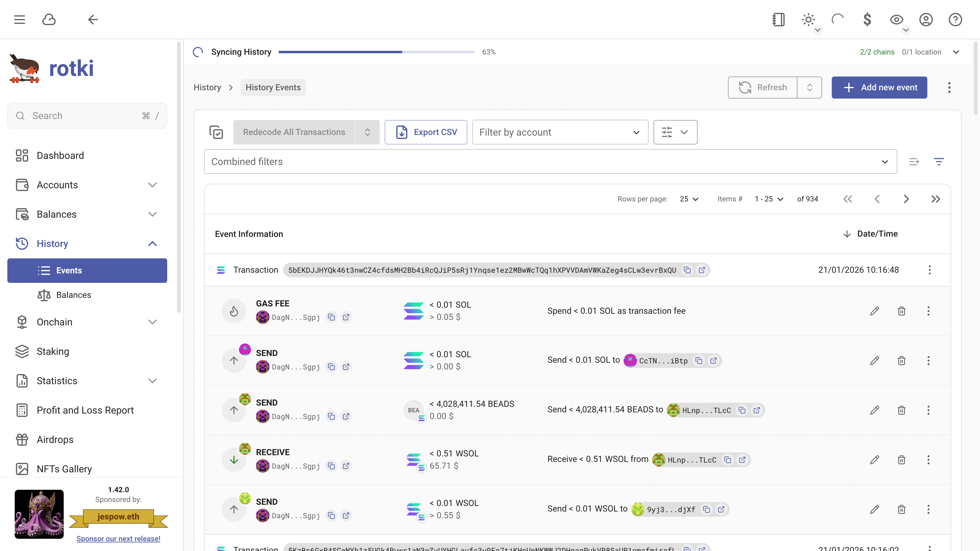Viewport: 980px width, 551px height.
Task: Open the 5bEKDJ transaction three-dot menu
Action: coord(929,270)
